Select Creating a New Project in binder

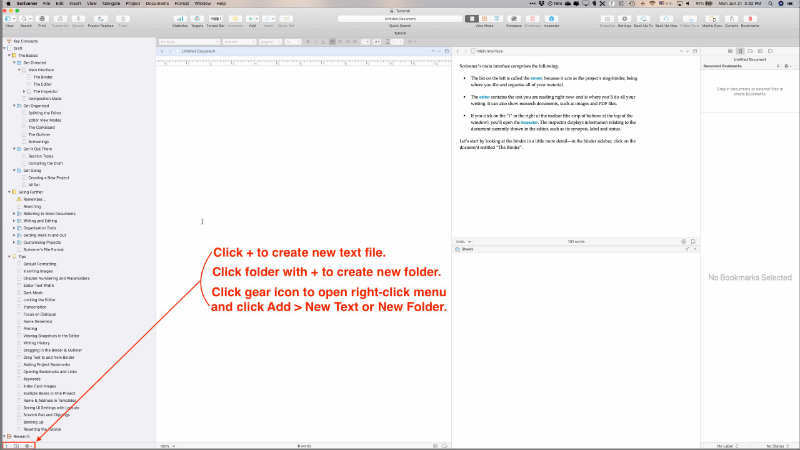click(x=48, y=178)
